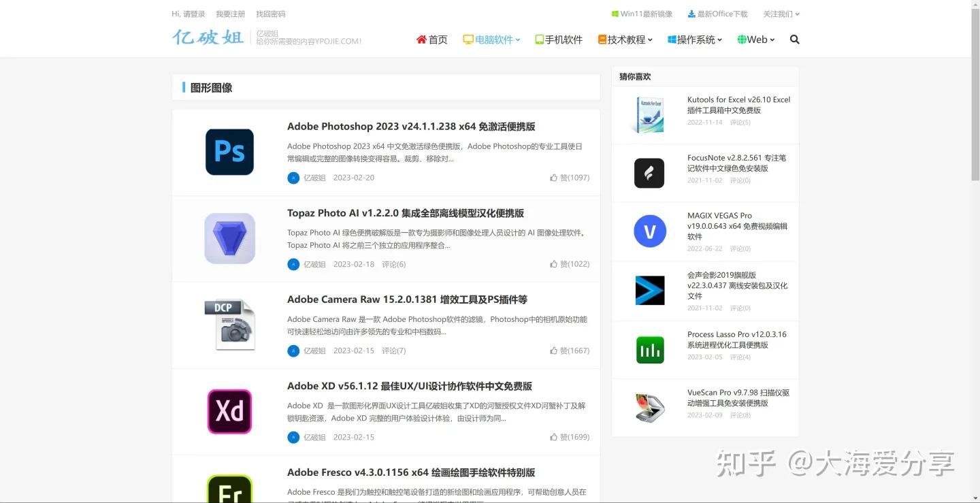
Task: Click the search magnifier icon in the navigation bar
Action: coord(794,39)
